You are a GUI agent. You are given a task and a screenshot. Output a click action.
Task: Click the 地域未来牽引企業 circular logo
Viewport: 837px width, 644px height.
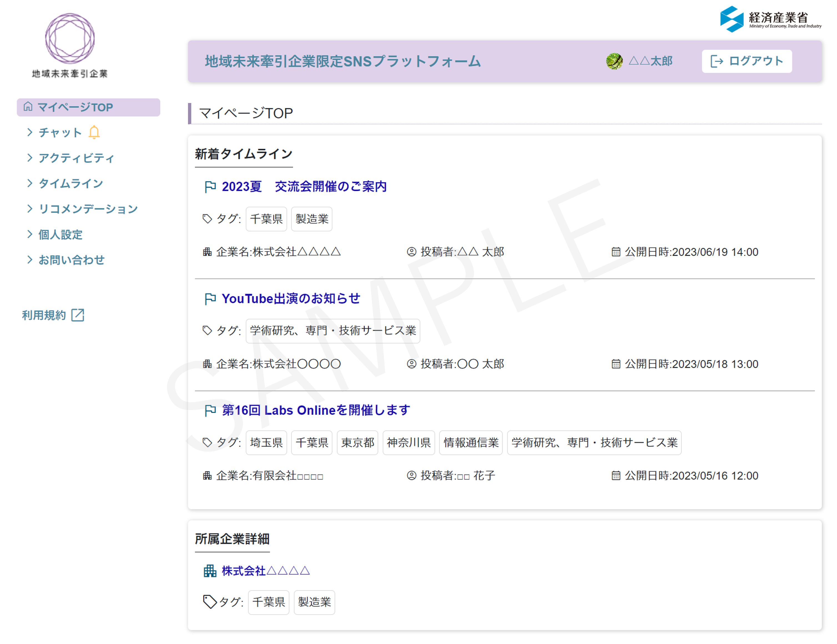[x=70, y=38]
